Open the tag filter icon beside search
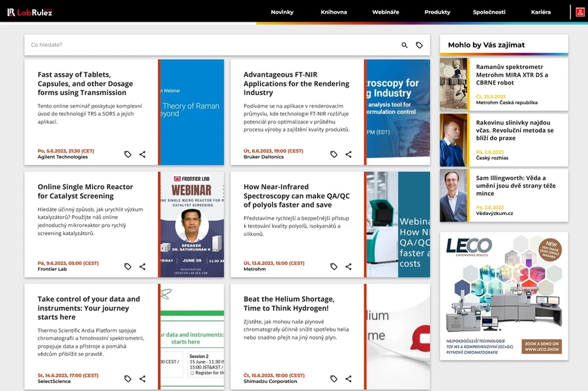Viewport: 588px width, 391px height. 419,45
